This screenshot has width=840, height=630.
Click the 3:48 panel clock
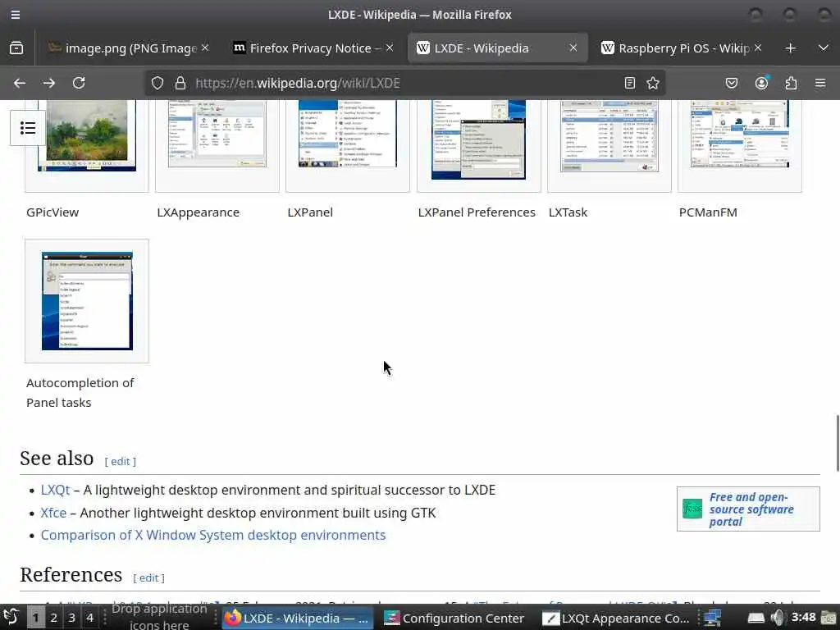(803, 617)
